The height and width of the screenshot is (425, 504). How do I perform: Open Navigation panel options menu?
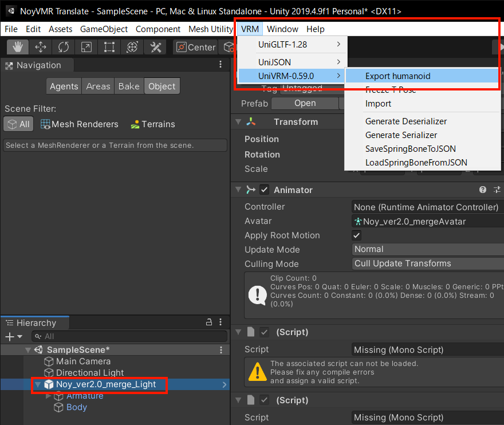pos(220,64)
